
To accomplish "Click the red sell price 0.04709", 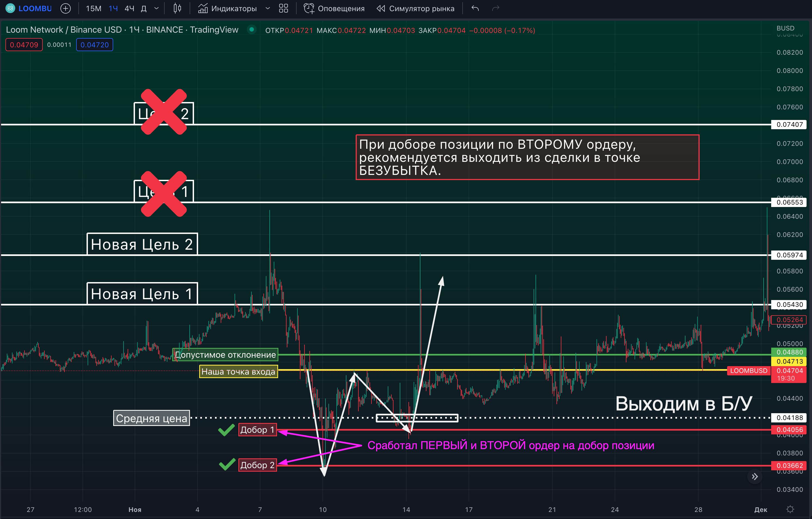I will click(x=24, y=45).
